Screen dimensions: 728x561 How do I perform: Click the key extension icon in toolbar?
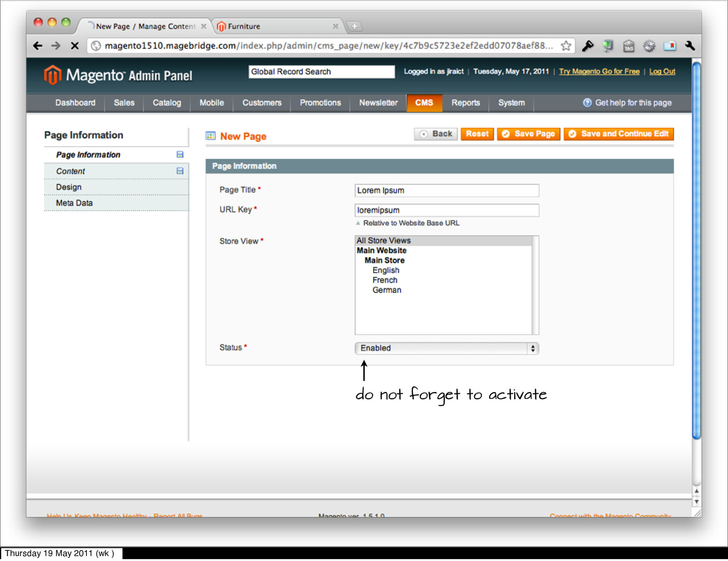[587, 46]
